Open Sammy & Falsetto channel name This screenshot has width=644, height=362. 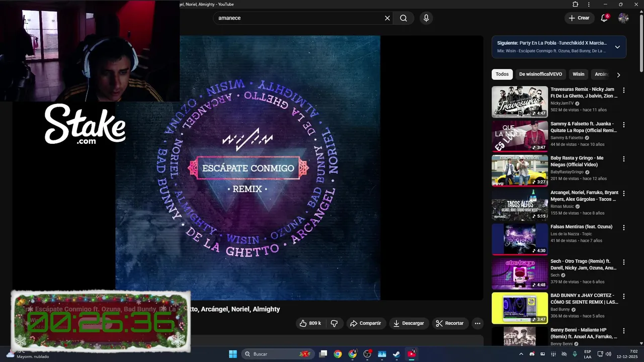point(567,138)
